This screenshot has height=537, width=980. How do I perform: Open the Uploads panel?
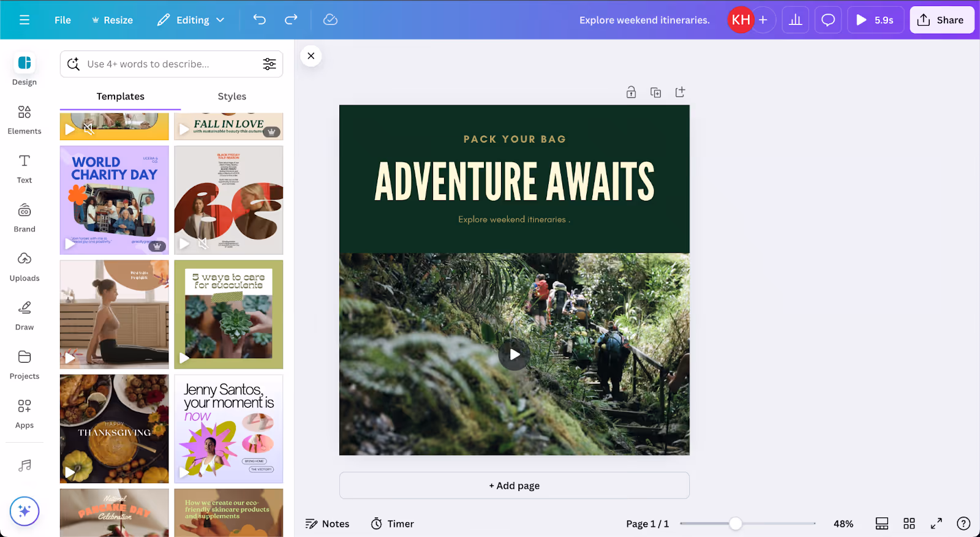point(24,266)
